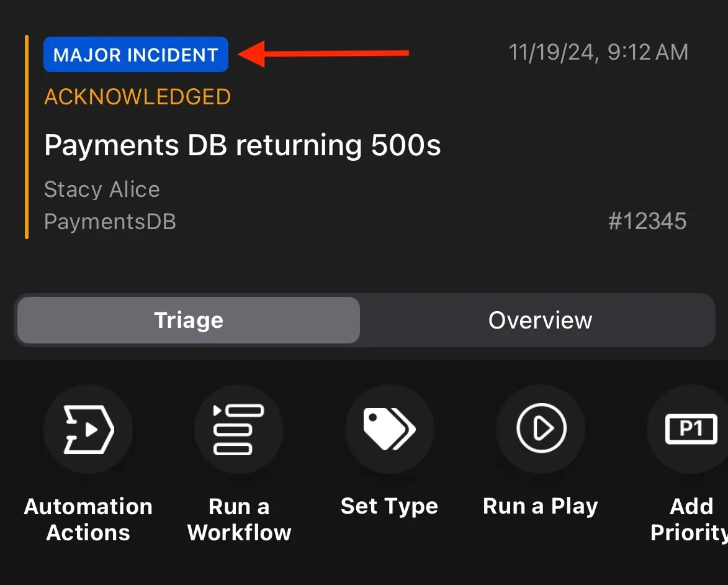This screenshot has height=585, width=728.
Task: Tap incident number #12345
Action: [x=647, y=221]
